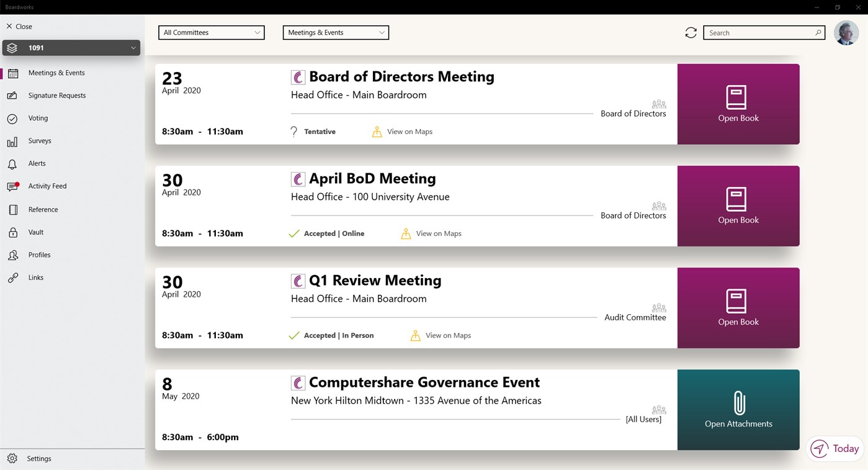
Task: Expand the 1091 book selector
Action: tap(71, 47)
